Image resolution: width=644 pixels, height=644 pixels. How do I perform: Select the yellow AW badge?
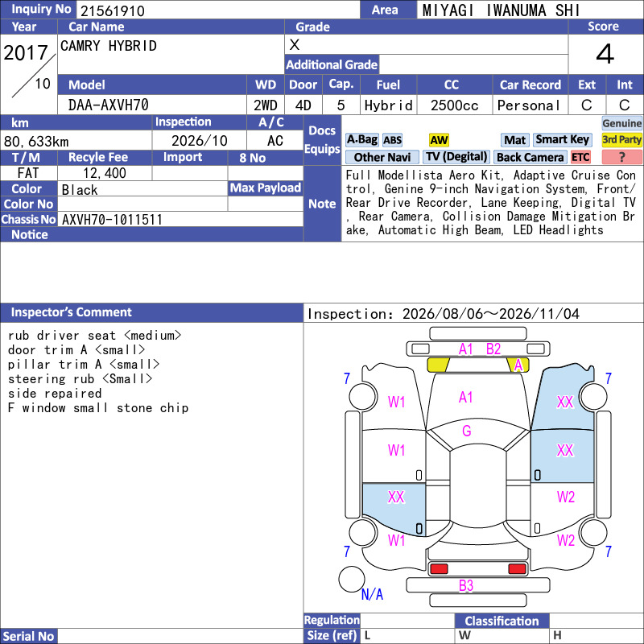[439, 140]
